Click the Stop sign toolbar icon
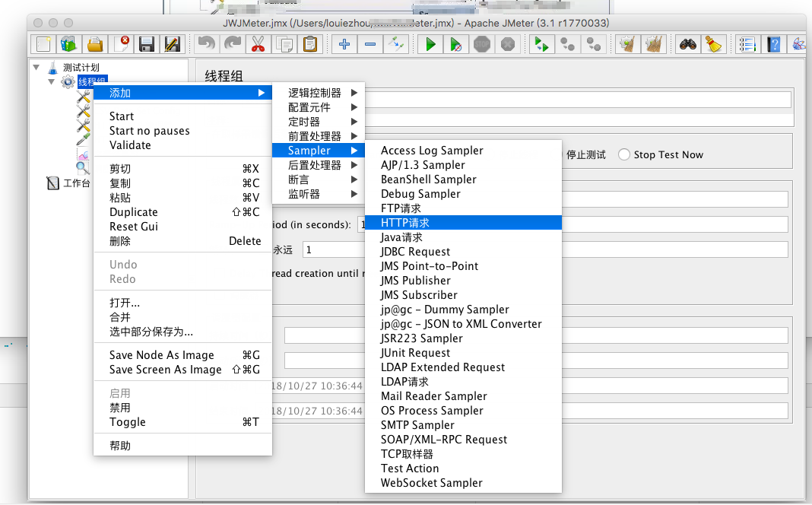The image size is (812, 505). coord(481,45)
